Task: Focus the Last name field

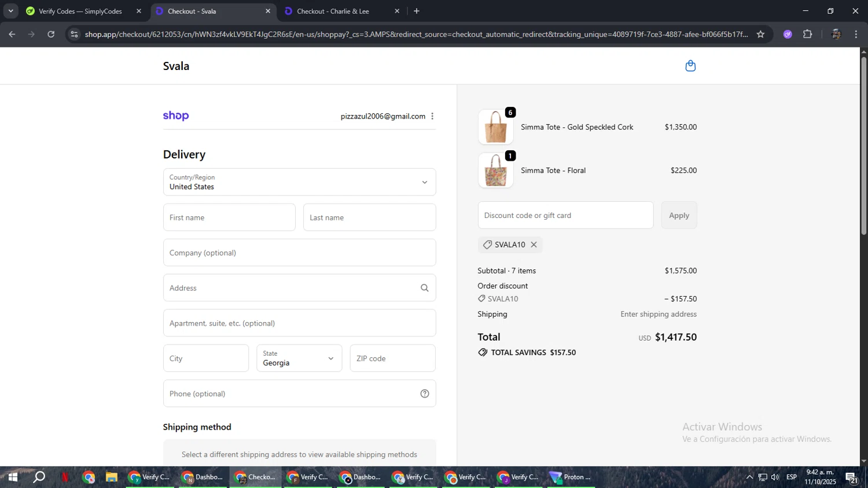Action: point(369,217)
